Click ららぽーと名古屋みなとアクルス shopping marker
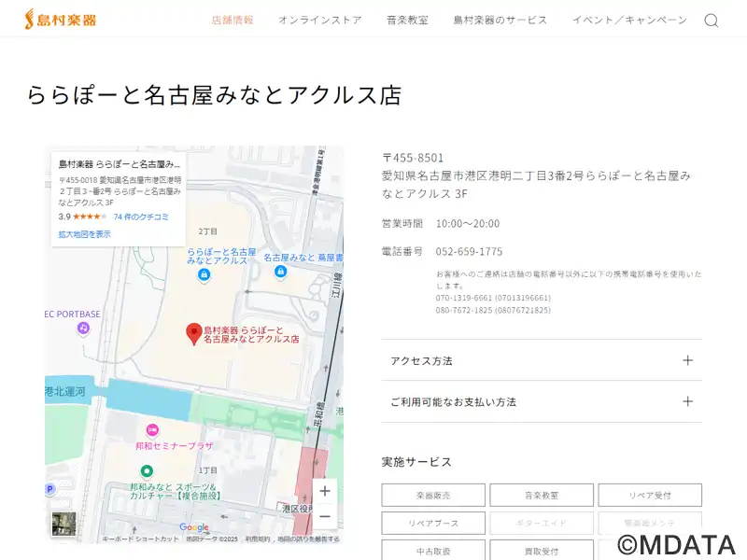This screenshot has height=560, width=747. pyautogui.click(x=204, y=274)
